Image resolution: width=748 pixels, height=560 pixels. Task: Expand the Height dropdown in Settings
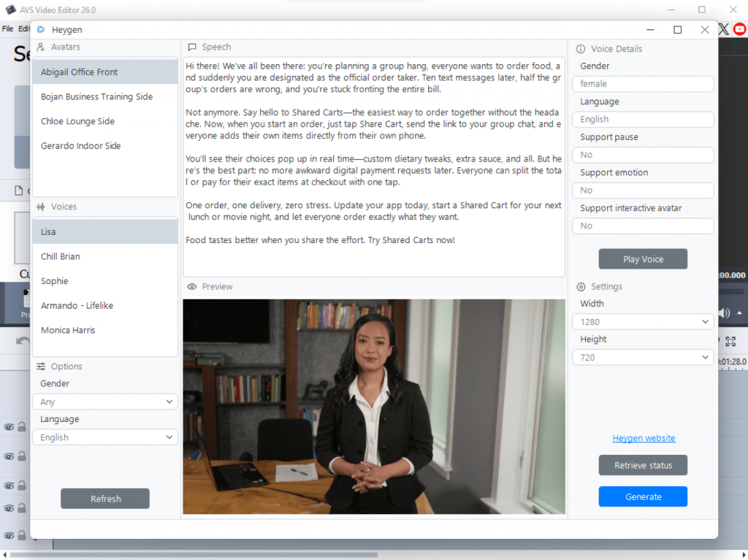pos(643,357)
